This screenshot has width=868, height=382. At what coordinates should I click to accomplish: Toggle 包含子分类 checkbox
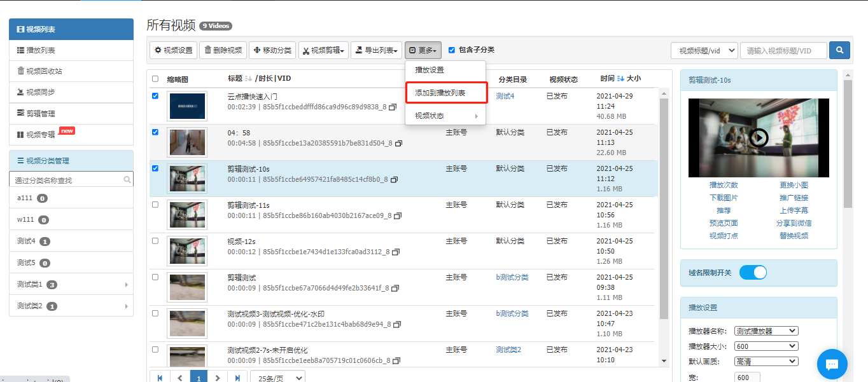point(452,50)
